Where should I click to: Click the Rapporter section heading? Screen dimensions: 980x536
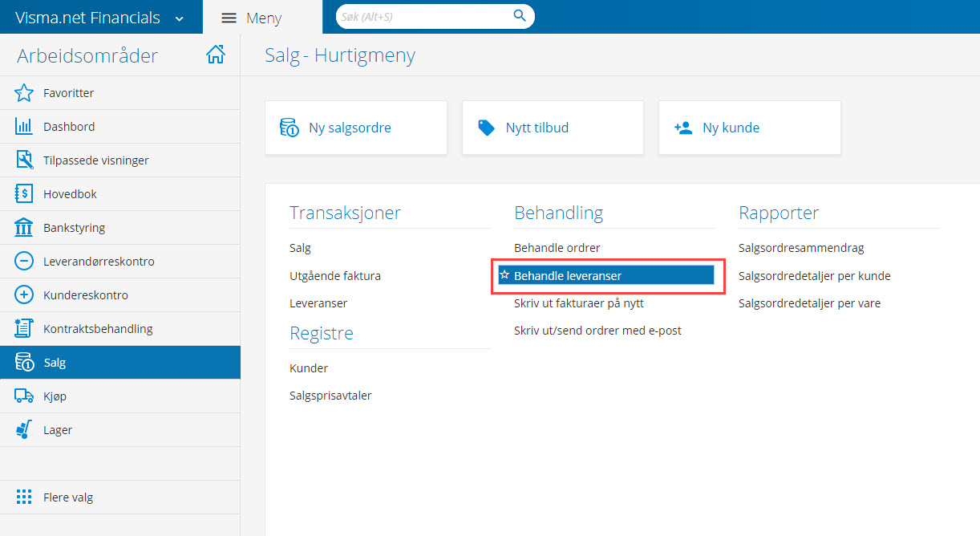pos(779,213)
